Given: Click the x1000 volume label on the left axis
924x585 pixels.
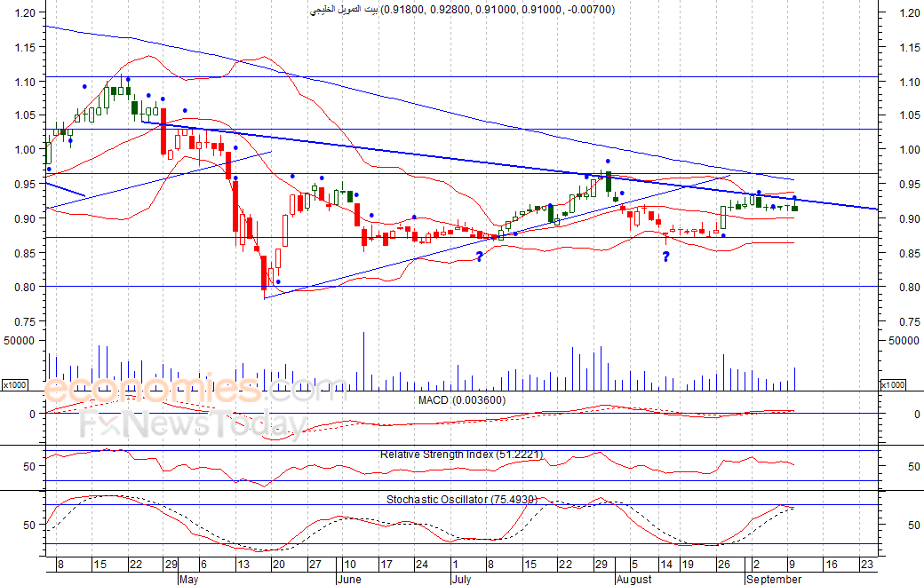Looking at the screenshot, I should coord(15,385).
